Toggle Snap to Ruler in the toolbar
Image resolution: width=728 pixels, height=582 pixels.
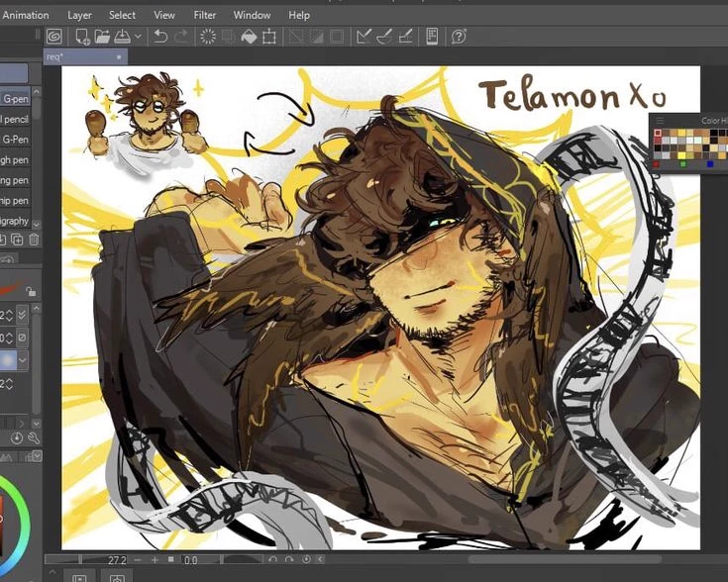pos(364,37)
